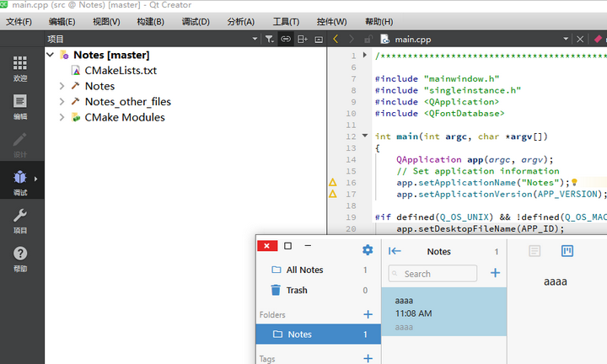Open the aaaa note at 11:08 AM

pyautogui.click(x=444, y=312)
